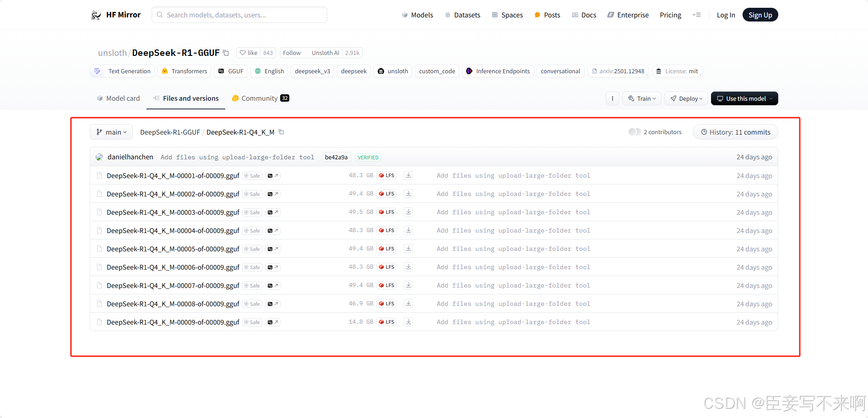Click the arxiv:2501.12948 tag
The image size is (868, 418).
[x=618, y=71]
